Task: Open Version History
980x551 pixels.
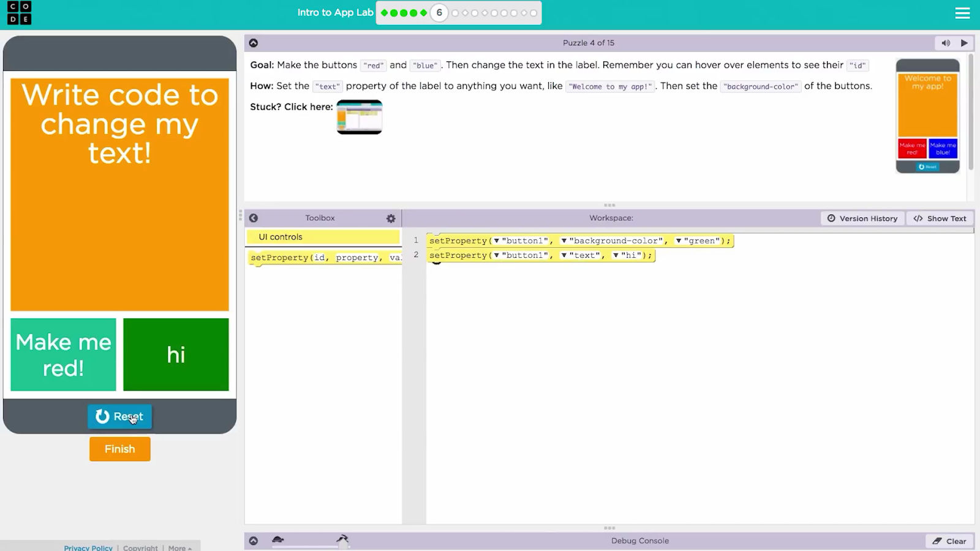Action: click(x=862, y=219)
